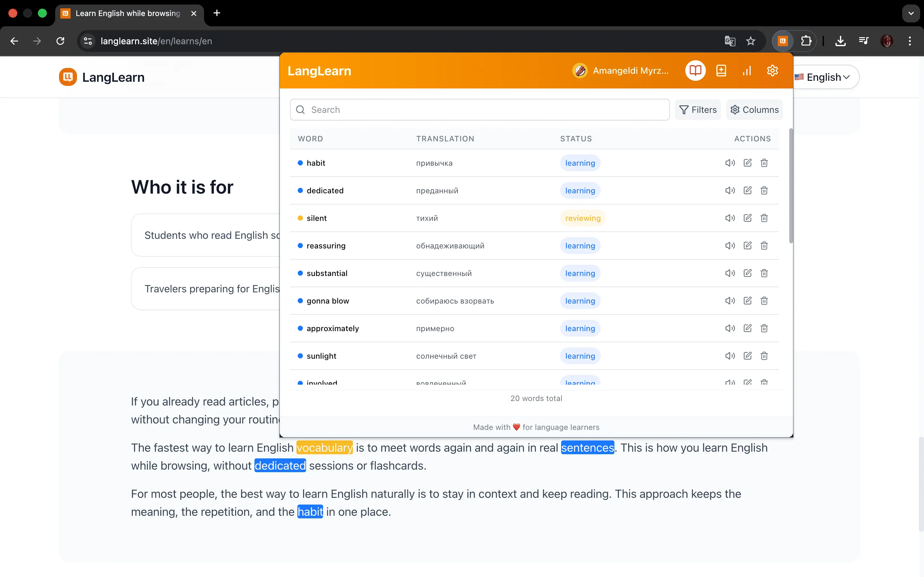Edit the word approximately

point(748,328)
